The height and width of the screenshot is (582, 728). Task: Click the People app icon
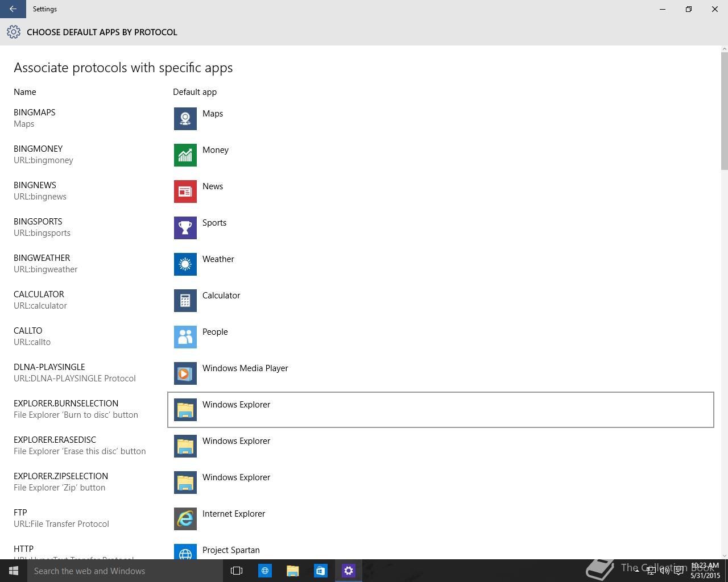pos(185,337)
